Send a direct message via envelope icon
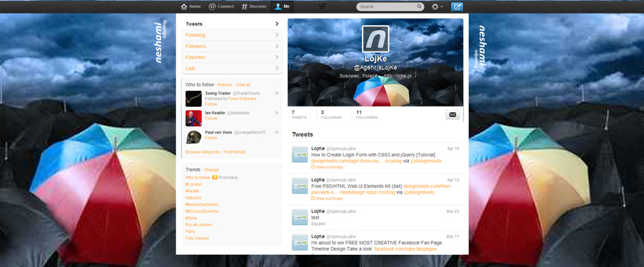The width and height of the screenshot is (644, 267). 453,115
